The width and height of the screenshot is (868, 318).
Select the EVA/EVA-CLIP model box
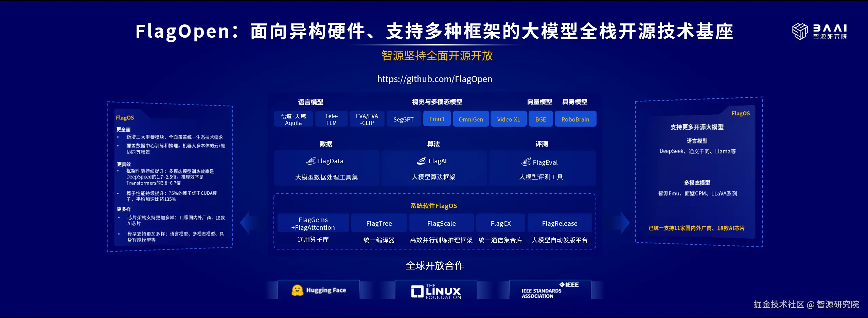[x=367, y=119]
